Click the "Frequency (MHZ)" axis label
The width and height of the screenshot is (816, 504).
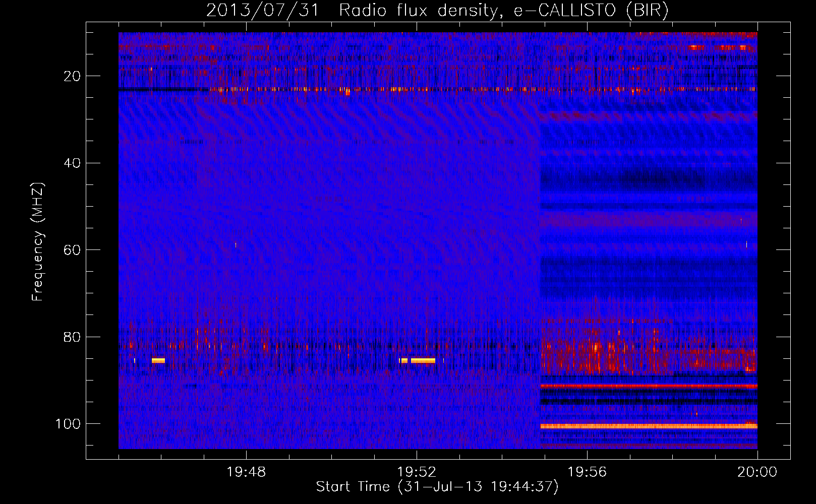pyautogui.click(x=38, y=242)
